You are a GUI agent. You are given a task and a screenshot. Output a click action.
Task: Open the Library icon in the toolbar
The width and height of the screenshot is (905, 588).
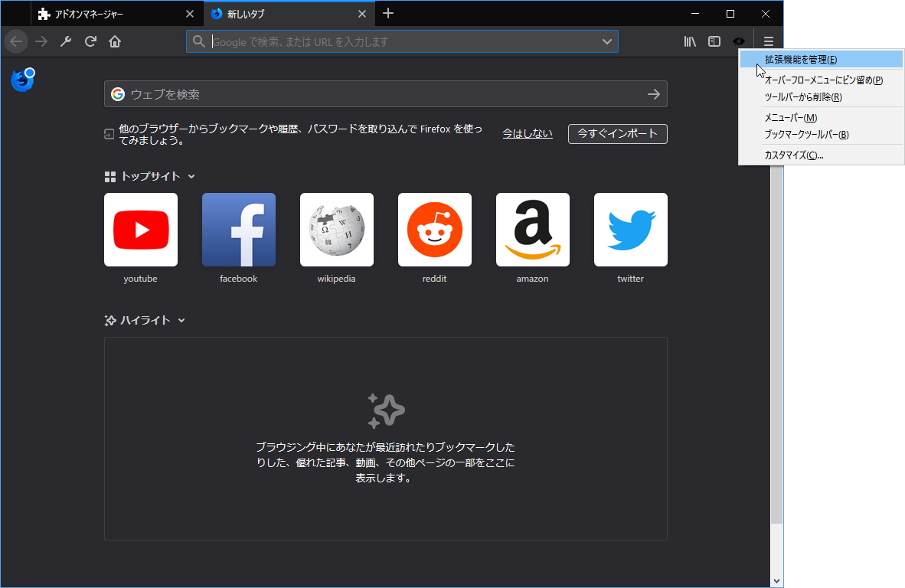click(689, 41)
